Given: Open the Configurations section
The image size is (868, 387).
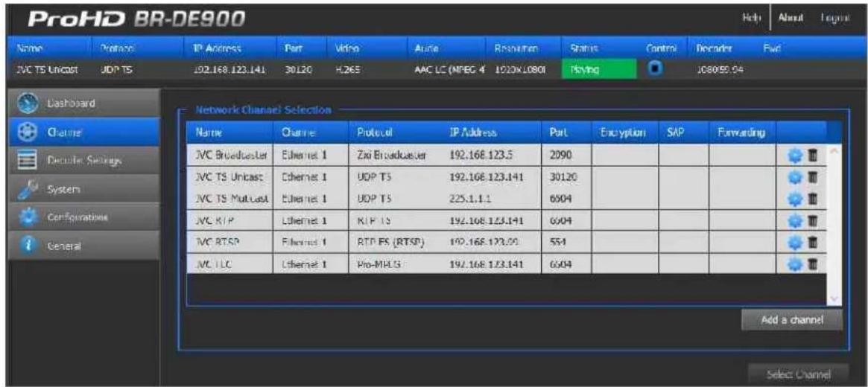Looking at the screenshot, I should pyautogui.click(x=84, y=217).
